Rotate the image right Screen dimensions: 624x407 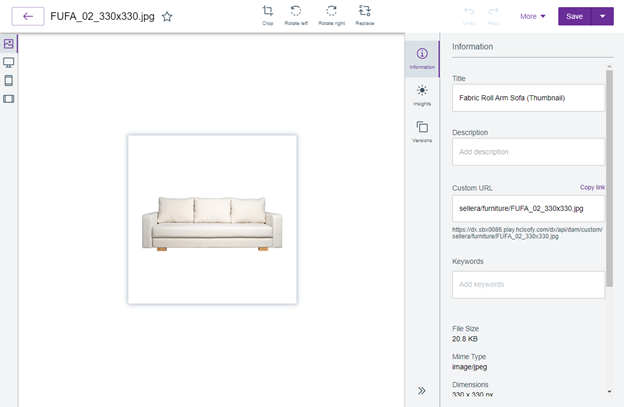point(332,15)
